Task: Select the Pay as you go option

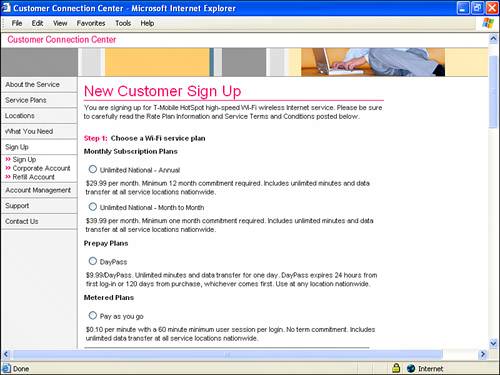Action: (x=93, y=315)
